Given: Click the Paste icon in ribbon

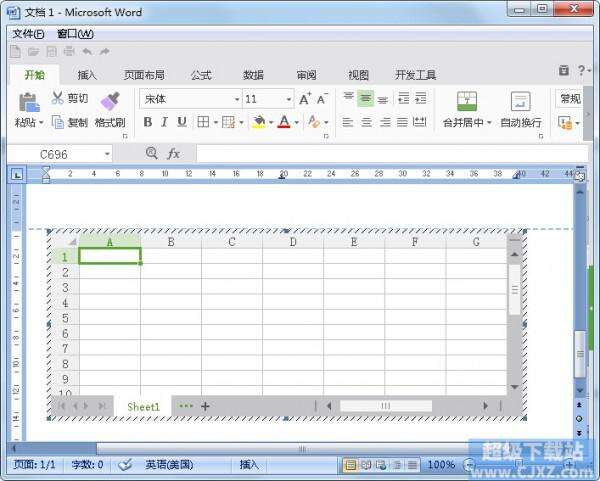Looking at the screenshot, I should [x=29, y=102].
